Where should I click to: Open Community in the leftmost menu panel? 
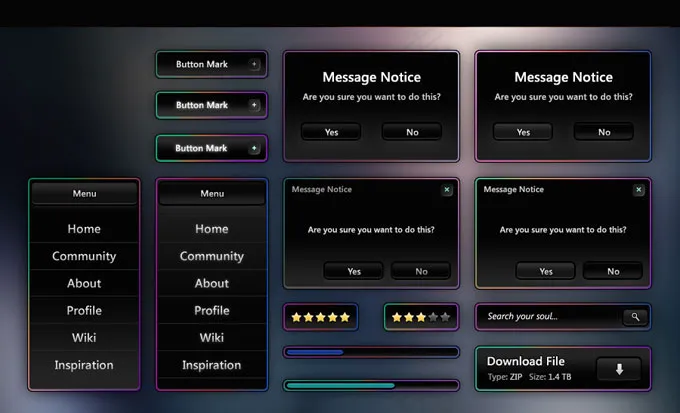coord(84,256)
